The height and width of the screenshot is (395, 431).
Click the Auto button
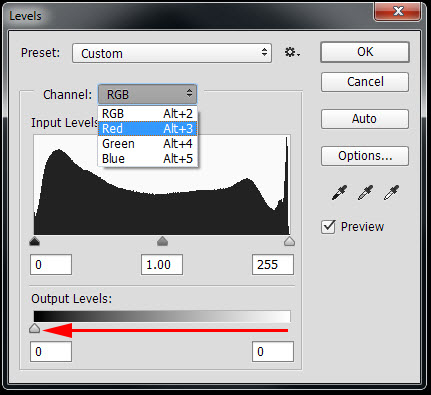click(x=365, y=119)
